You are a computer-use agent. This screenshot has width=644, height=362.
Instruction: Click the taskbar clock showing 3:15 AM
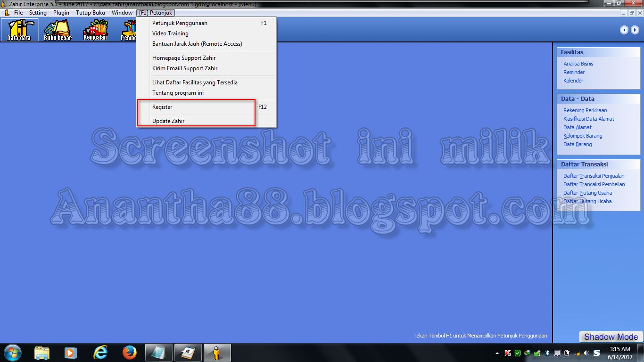[x=620, y=353]
